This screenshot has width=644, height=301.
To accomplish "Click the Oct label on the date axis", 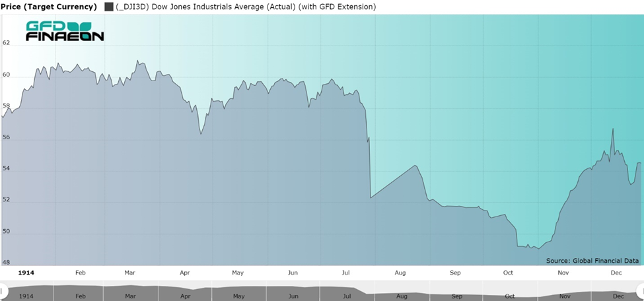I will 508,273.
